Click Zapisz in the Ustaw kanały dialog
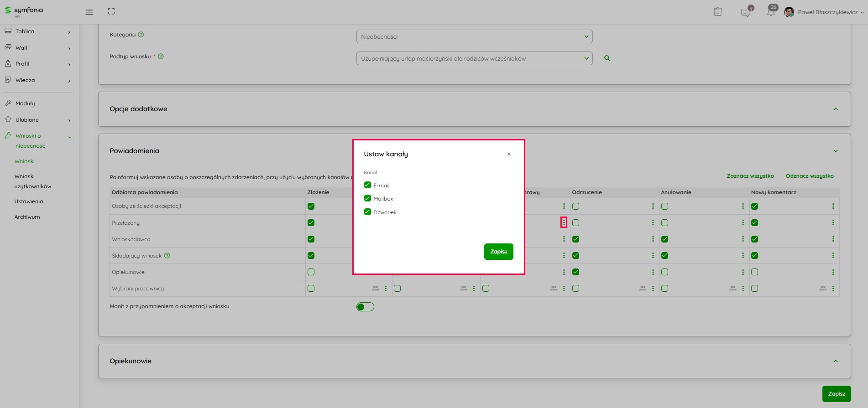The image size is (868, 408). [x=498, y=252]
